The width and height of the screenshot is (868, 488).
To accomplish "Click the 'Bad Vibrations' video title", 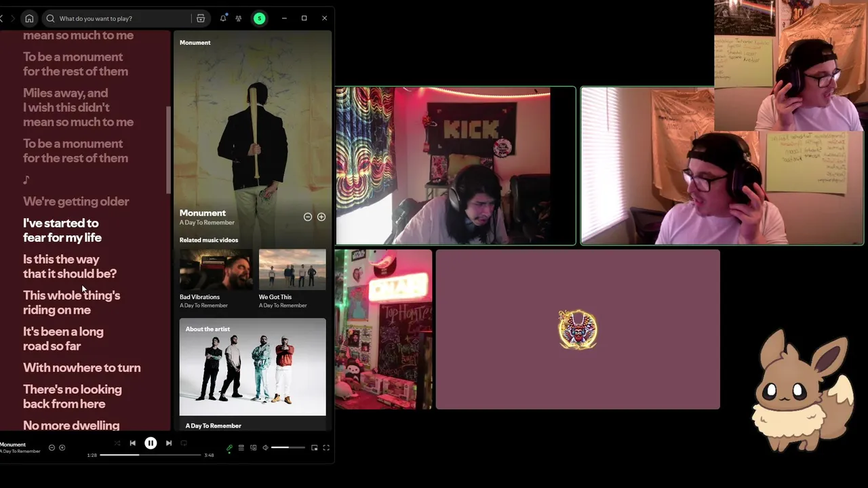I will (199, 297).
